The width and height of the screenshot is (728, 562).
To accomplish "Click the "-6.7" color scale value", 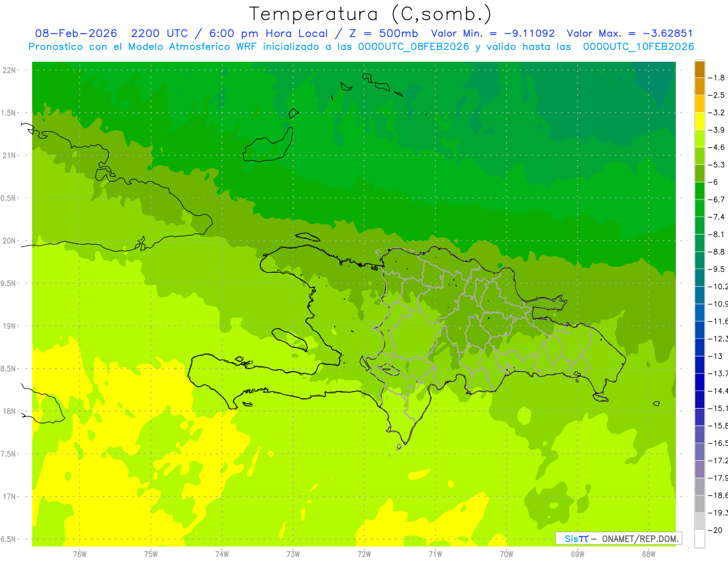I will pos(716,199).
